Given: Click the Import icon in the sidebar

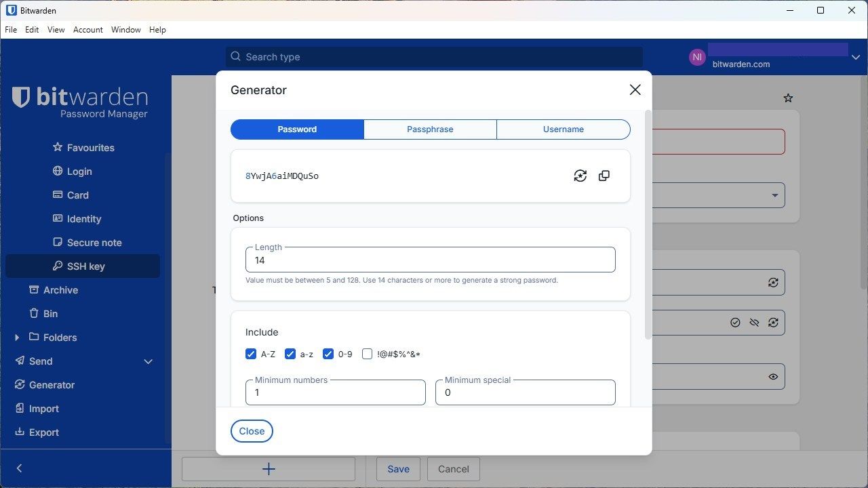Looking at the screenshot, I should coord(20,408).
